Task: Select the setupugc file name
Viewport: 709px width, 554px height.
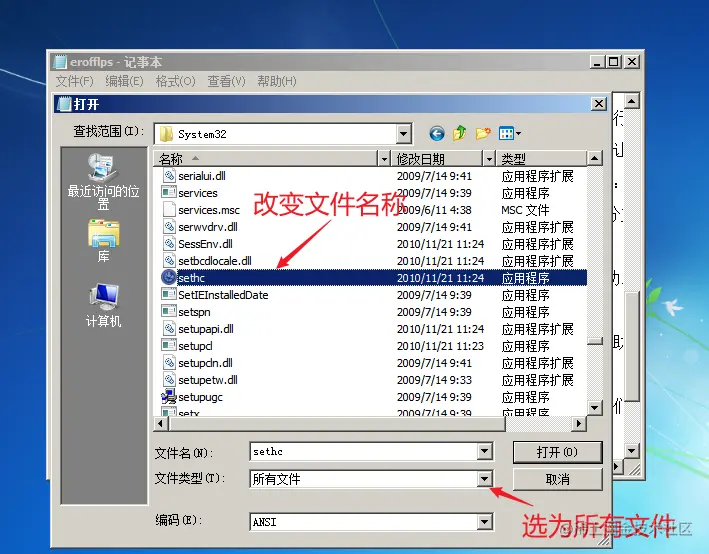Action: click(200, 397)
